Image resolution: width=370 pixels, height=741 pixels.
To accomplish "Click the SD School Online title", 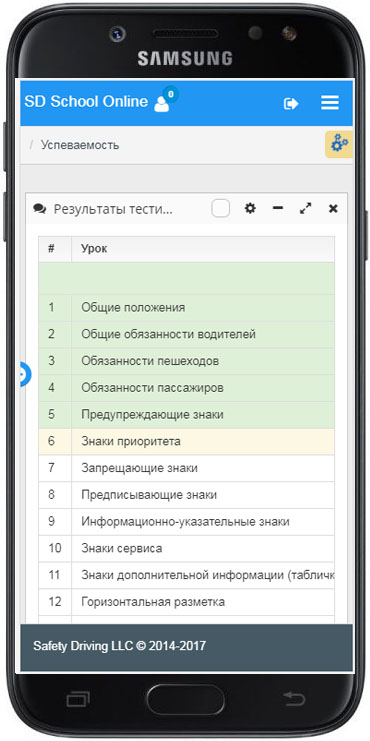I will tap(86, 102).
